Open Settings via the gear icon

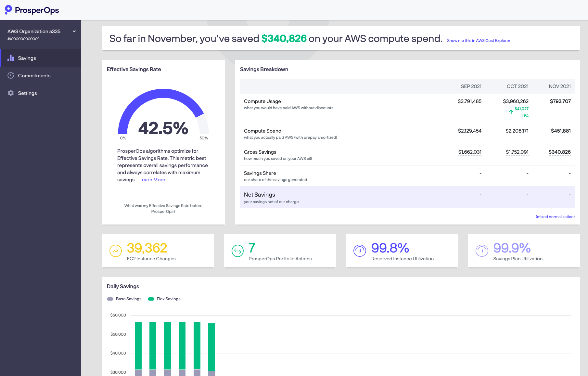11,93
